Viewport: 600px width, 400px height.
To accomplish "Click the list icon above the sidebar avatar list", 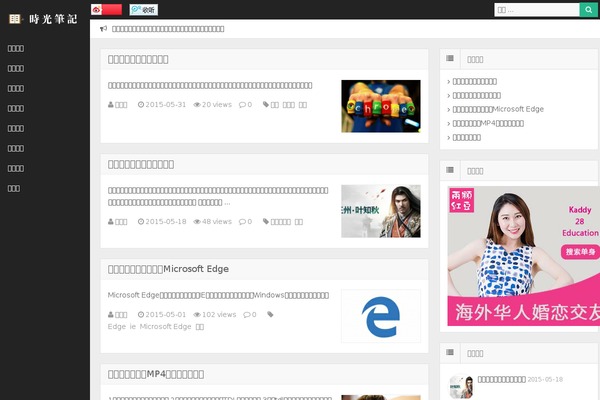I will click(450, 352).
